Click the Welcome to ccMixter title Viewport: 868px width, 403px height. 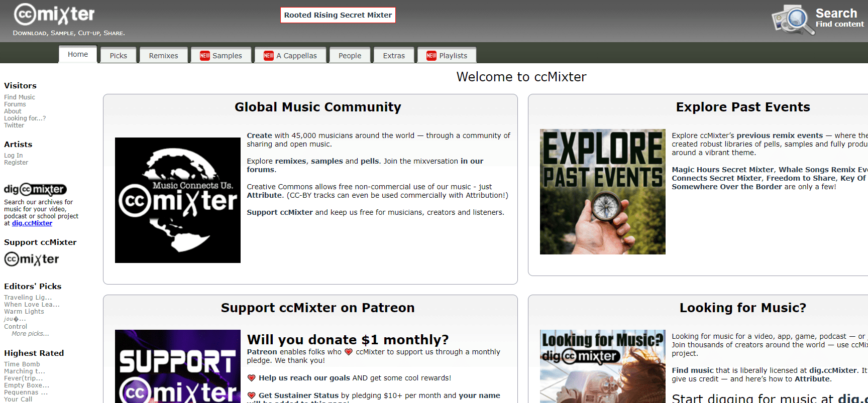tap(521, 77)
